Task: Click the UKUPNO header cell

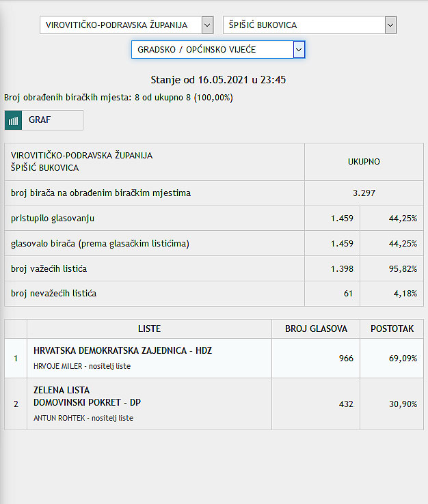Action: coord(364,162)
